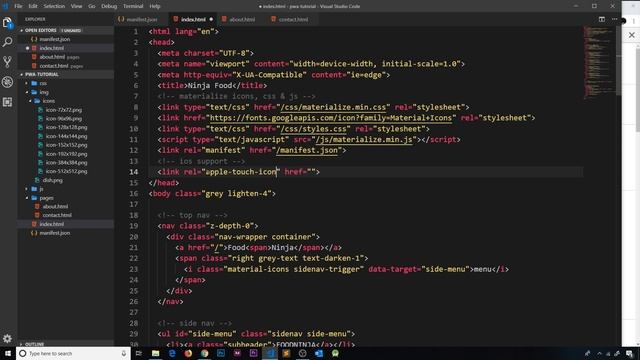Click the Type here to search box
Screen dimensions: 640x360
coord(73,353)
